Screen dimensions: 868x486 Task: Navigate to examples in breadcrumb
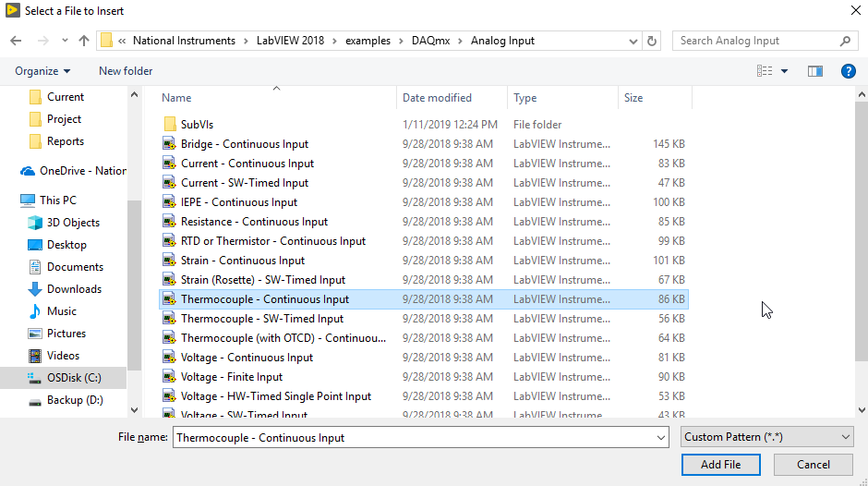368,41
